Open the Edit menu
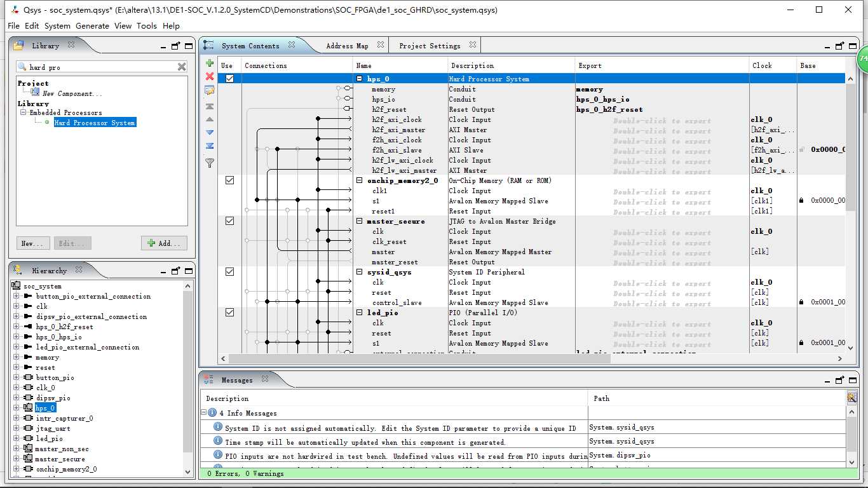The width and height of the screenshot is (868, 488). tap(32, 26)
